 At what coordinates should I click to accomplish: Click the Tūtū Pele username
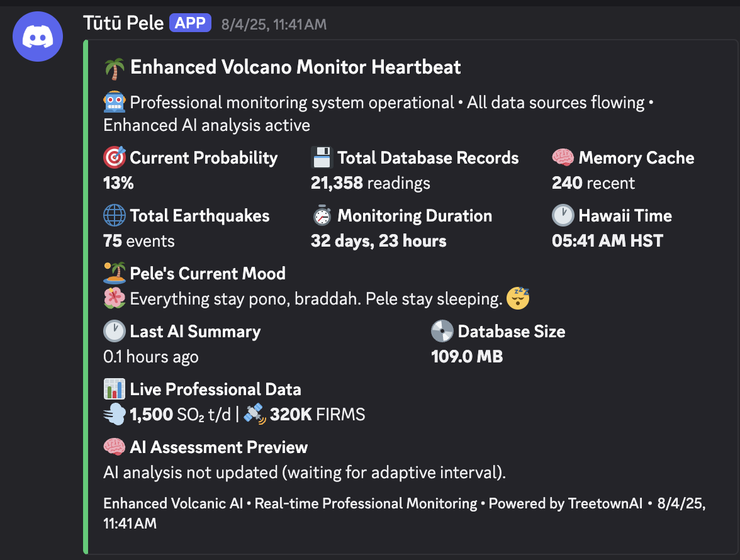click(123, 24)
